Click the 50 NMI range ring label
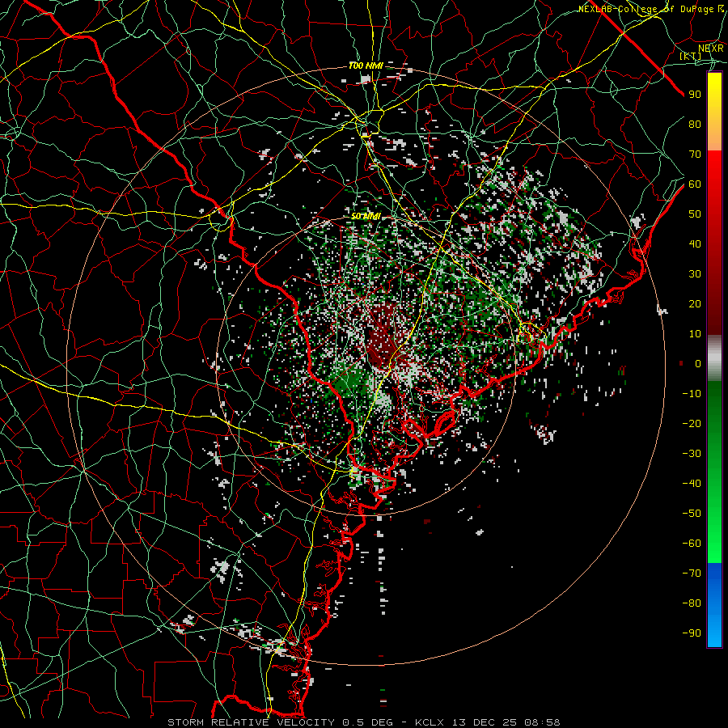Screen dimensions: 728x728 click(366, 216)
